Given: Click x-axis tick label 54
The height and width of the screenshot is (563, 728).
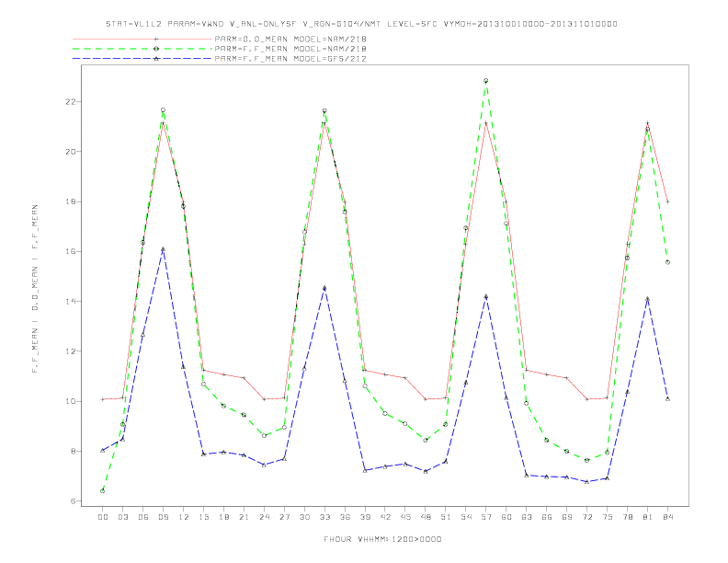Looking at the screenshot, I should (466, 517).
